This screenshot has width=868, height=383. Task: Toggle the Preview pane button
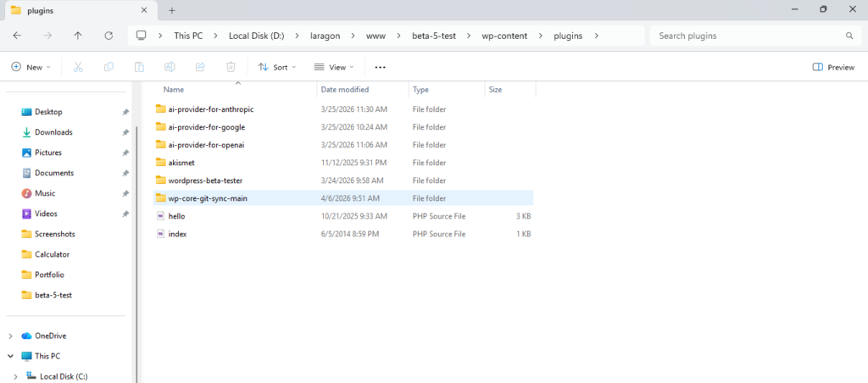tap(833, 67)
